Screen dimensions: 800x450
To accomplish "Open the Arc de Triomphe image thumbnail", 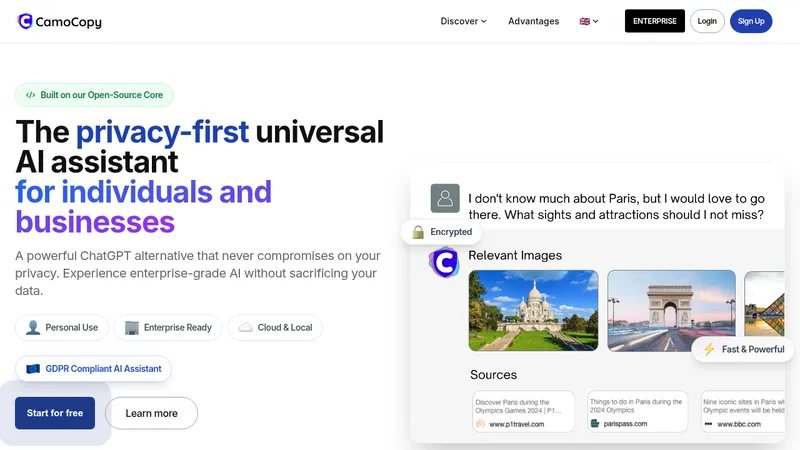I will pos(671,311).
